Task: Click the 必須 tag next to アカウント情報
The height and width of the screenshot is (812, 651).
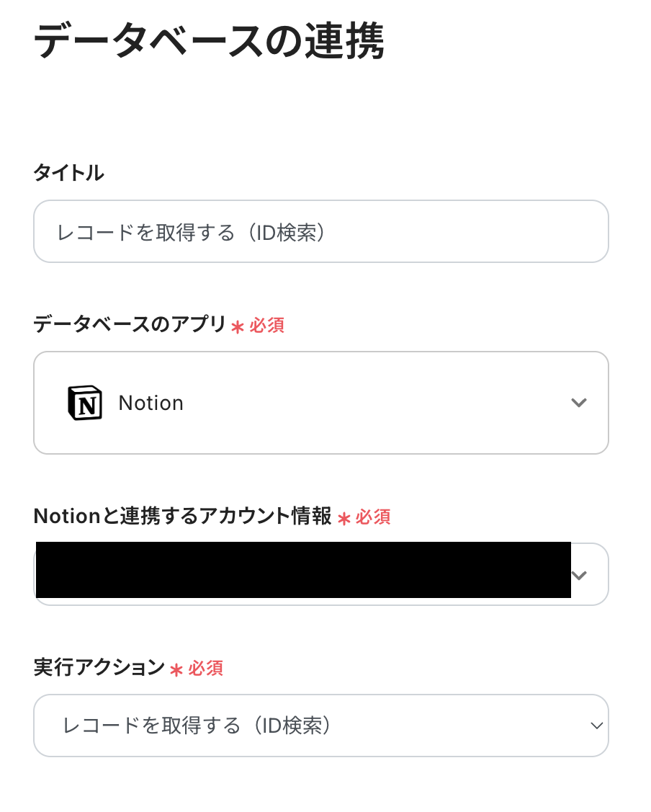Action: pyautogui.click(x=373, y=517)
